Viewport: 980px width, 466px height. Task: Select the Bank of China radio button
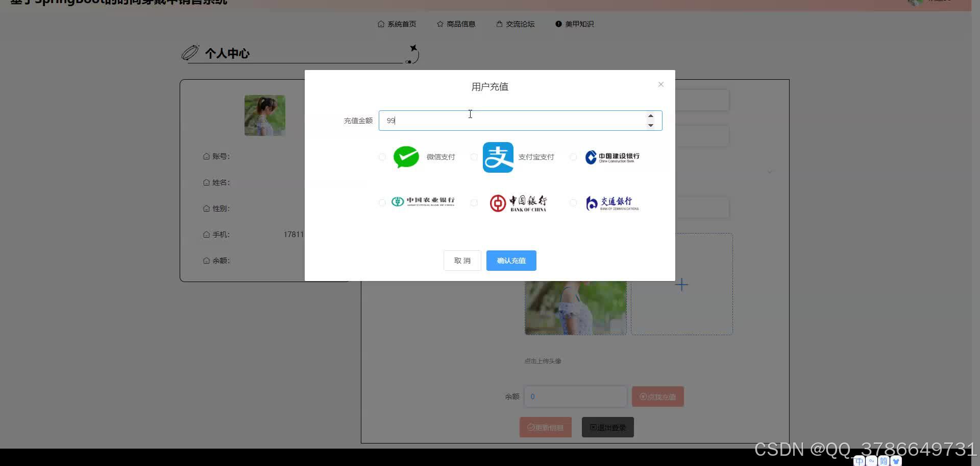[474, 203]
